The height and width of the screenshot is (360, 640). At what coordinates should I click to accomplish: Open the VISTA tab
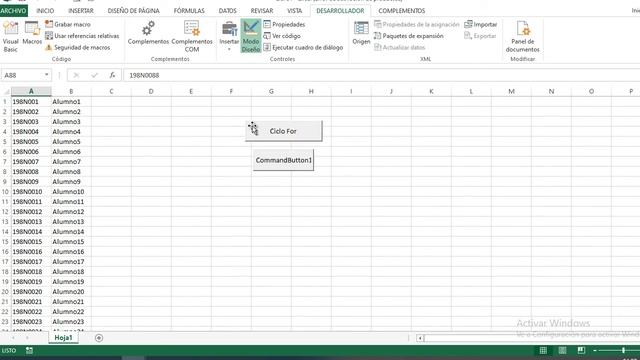(x=294, y=11)
